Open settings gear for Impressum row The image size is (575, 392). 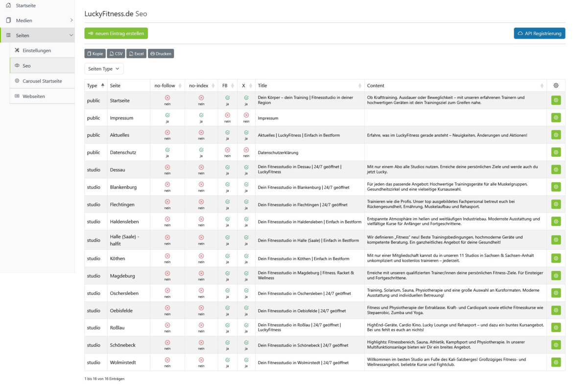pyautogui.click(x=556, y=118)
